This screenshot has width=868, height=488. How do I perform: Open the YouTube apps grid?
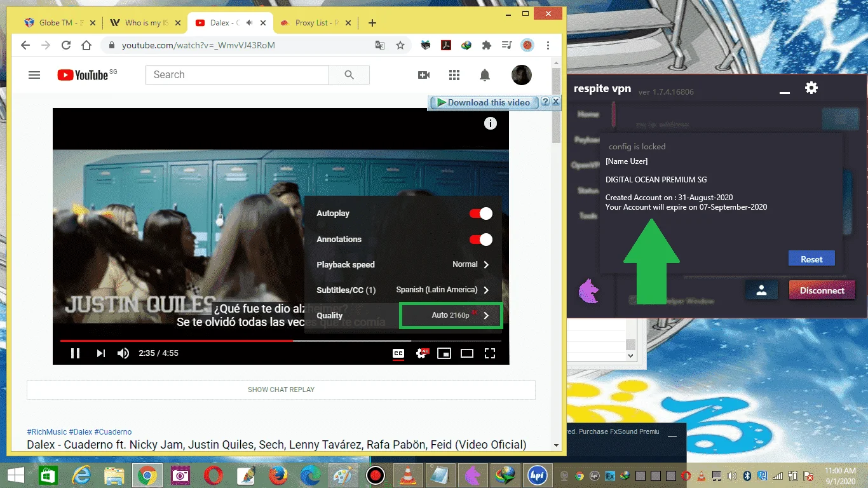(x=454, y=75)
